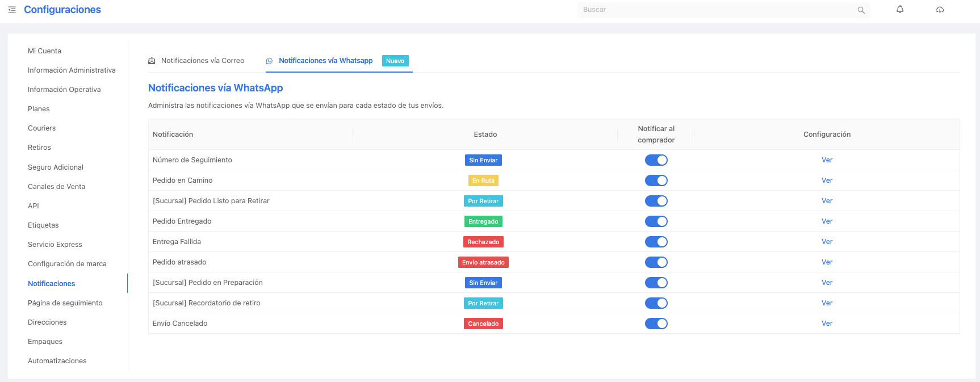Click the hamburger menu collapse icon
Screen dimensions: 980x382
(x=12, y=10)
